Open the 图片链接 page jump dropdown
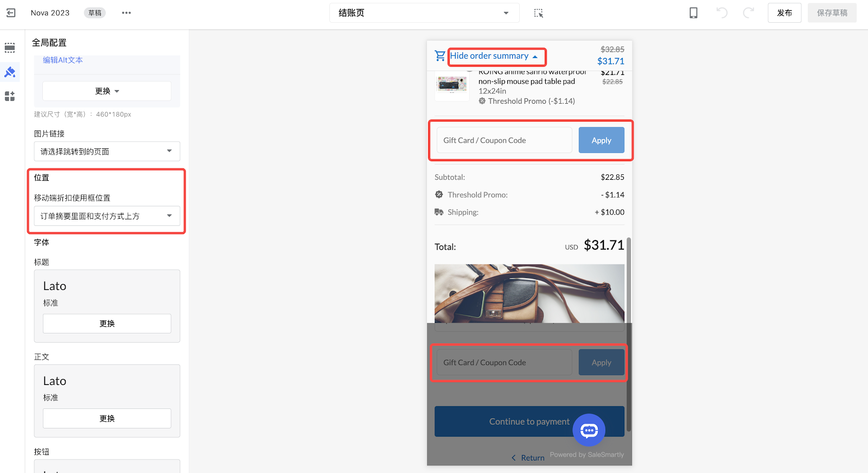Viewport: 868px width, 473px height. [x=107, y=152]
